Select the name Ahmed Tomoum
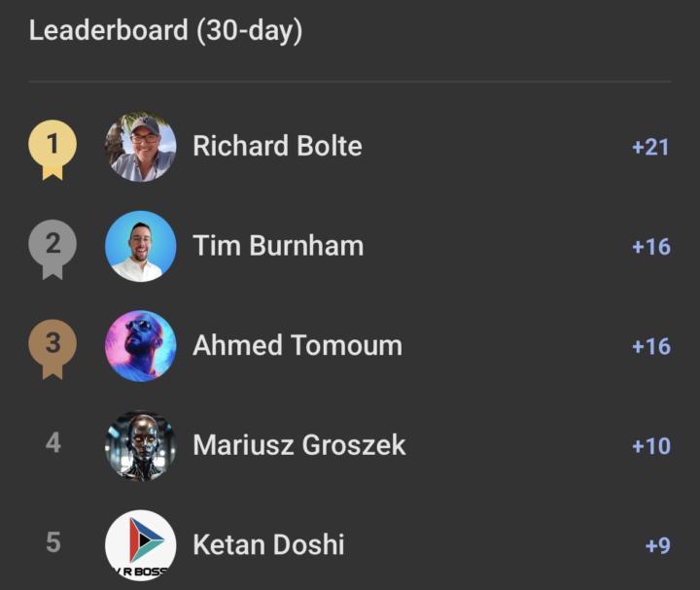 (297, 346)
